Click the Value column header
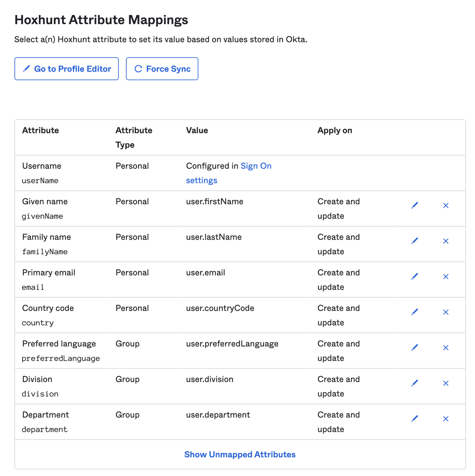The image size is (475, 476). coord(197,130)
